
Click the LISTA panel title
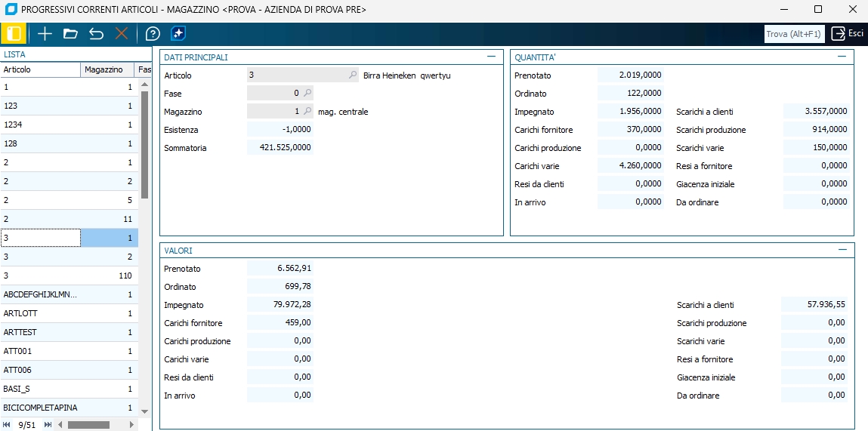14,54
